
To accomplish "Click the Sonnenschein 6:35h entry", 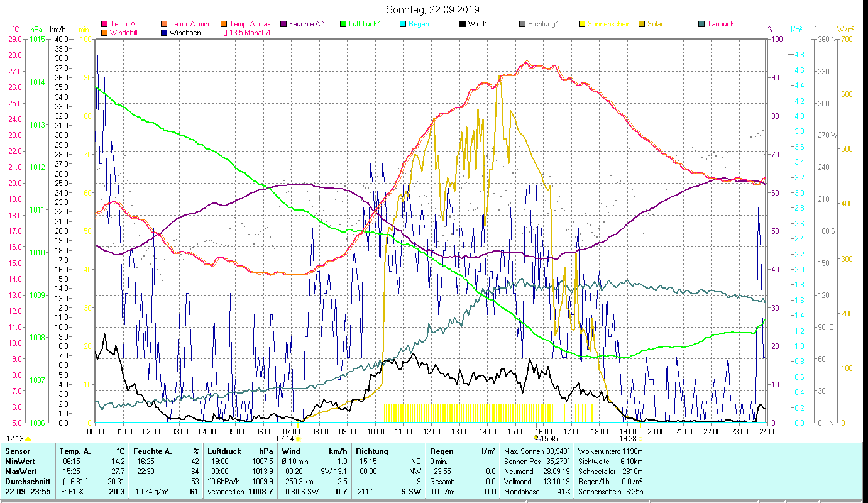I will [x=610, y=492].
